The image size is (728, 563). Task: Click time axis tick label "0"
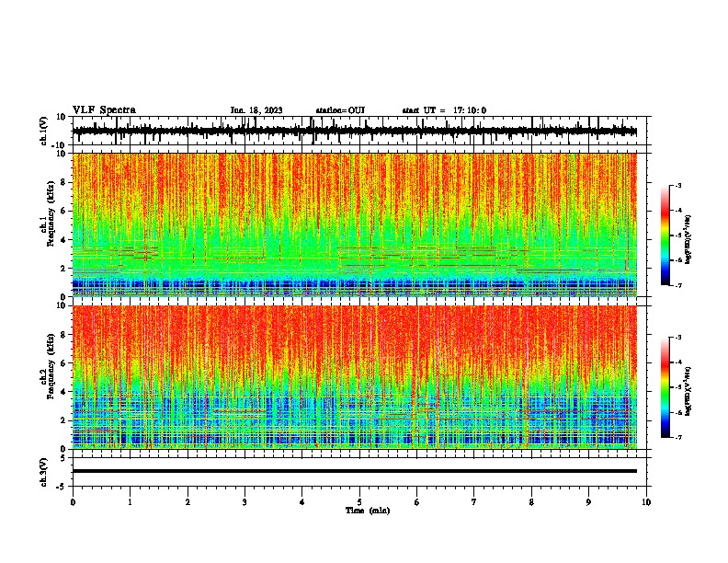(x=73, y=502)
